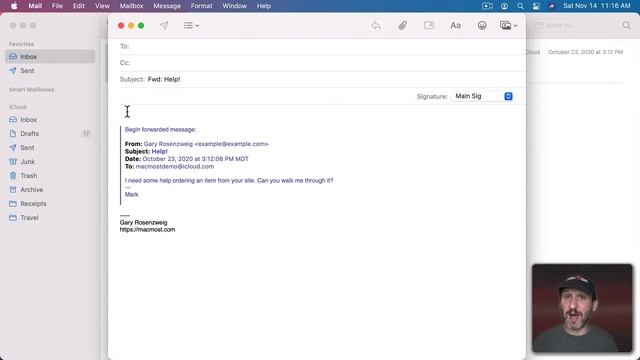Click the Receipts folder icon
The image size is (640, 360).
pos(13,204)
